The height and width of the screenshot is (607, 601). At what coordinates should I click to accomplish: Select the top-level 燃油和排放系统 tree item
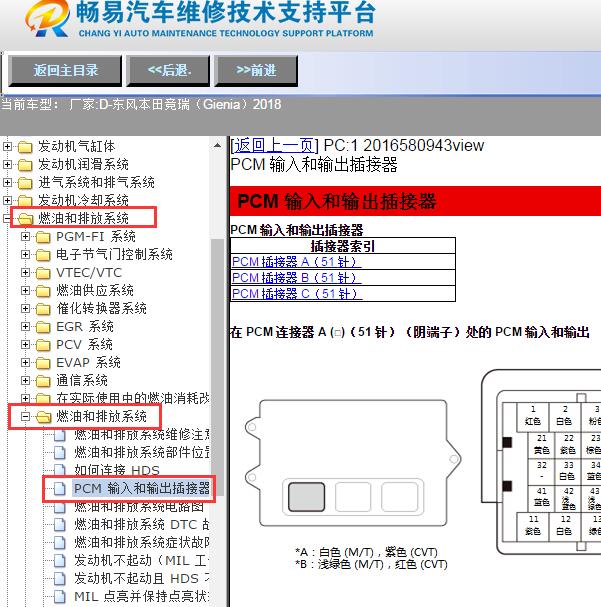pyautogui.click(x=83, y=218)
